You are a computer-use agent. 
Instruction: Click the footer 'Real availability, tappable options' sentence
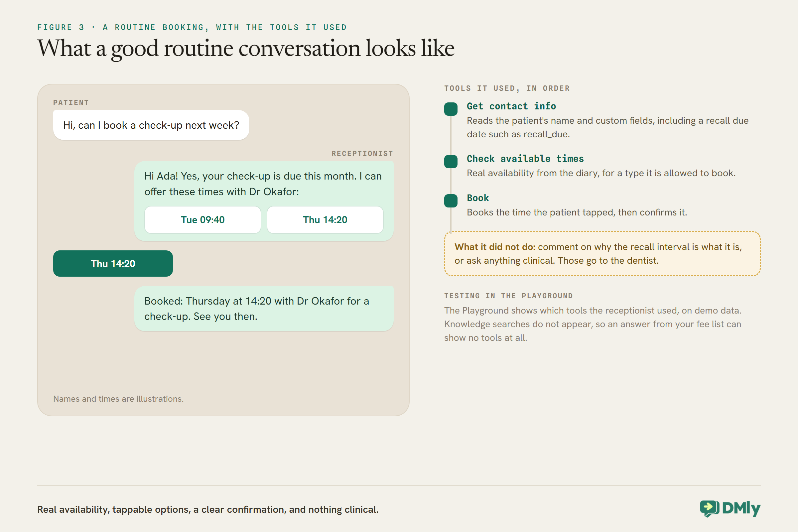pos(207,510)
